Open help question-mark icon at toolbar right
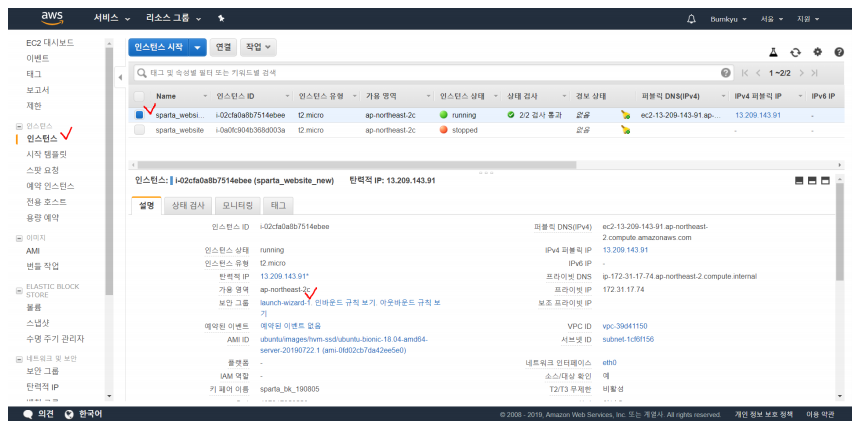 click(839, 52)
